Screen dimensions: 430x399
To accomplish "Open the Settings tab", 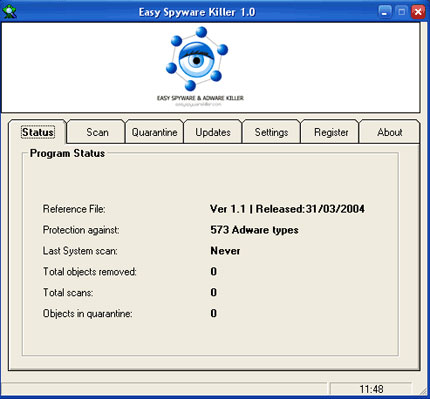I will [x=271, y=132].
